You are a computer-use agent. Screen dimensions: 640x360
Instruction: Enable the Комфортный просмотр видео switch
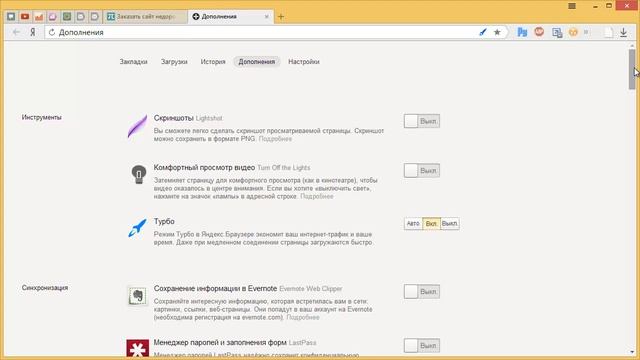click(x=422, y=171)
